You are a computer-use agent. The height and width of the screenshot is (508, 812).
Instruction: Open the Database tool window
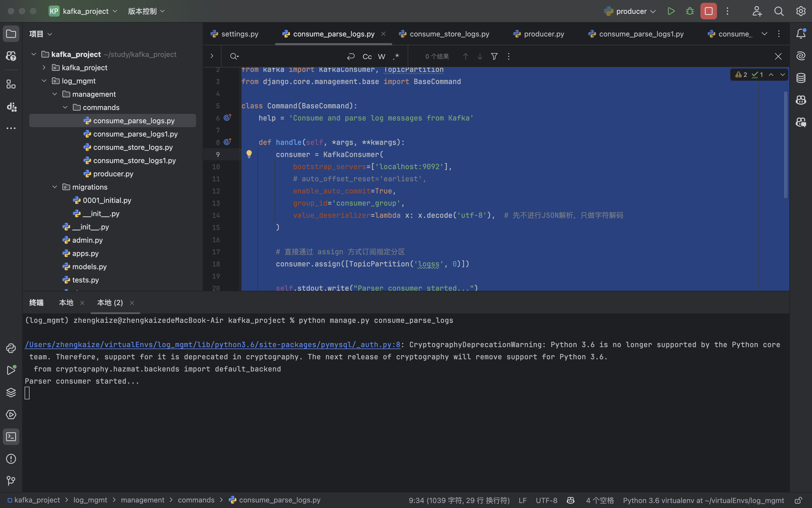pos(801,78)
